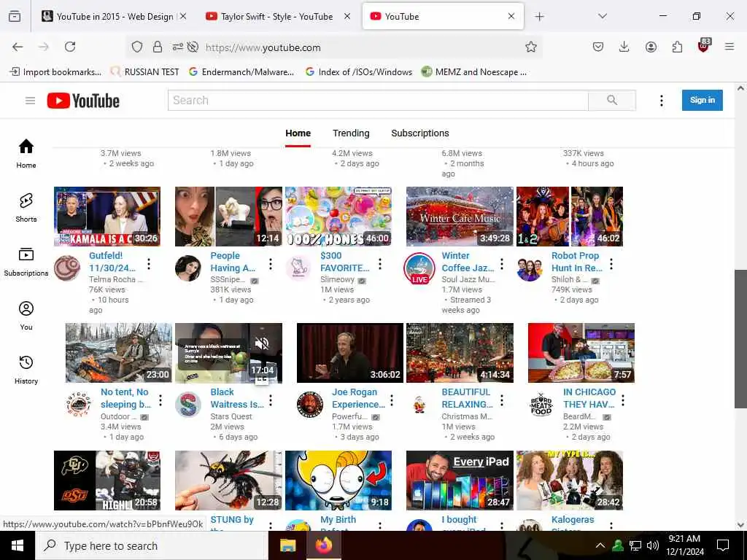Click the search magnifier button
Screen dimensions: 747x560
tap(612, 100)
